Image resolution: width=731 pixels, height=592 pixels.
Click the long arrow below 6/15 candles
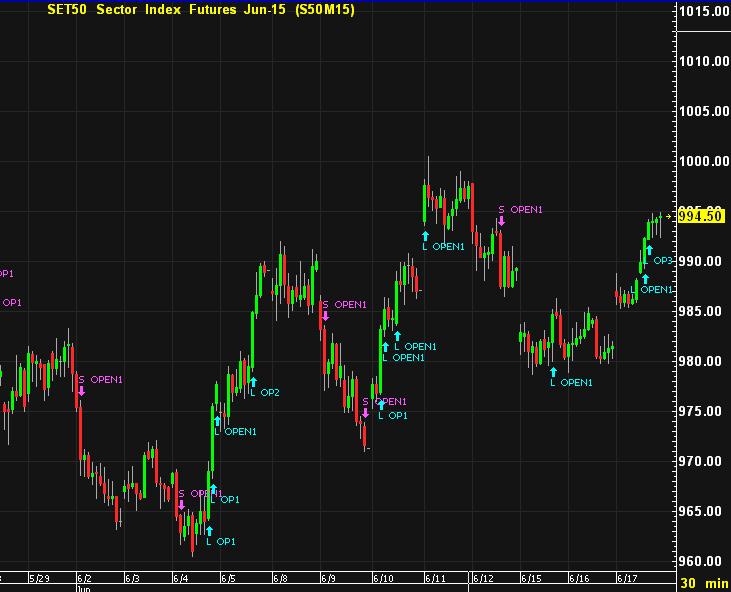pyautogui.click(x=553, y=372)
